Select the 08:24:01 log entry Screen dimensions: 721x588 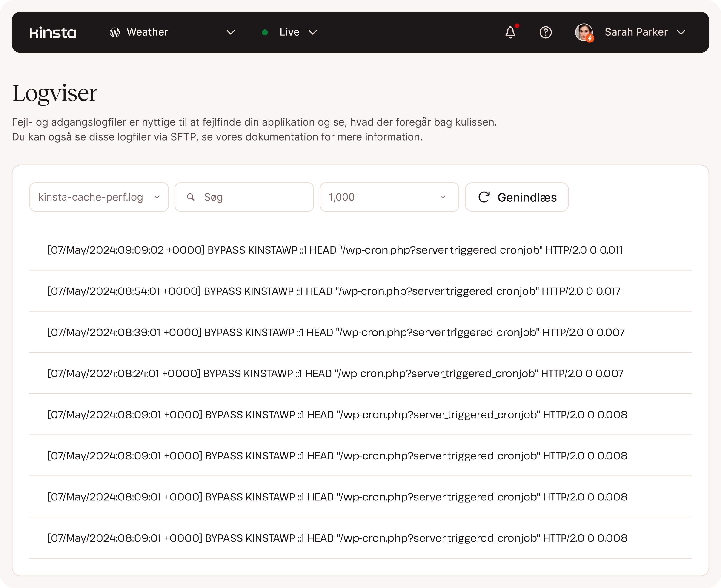(x=335, y=374)
